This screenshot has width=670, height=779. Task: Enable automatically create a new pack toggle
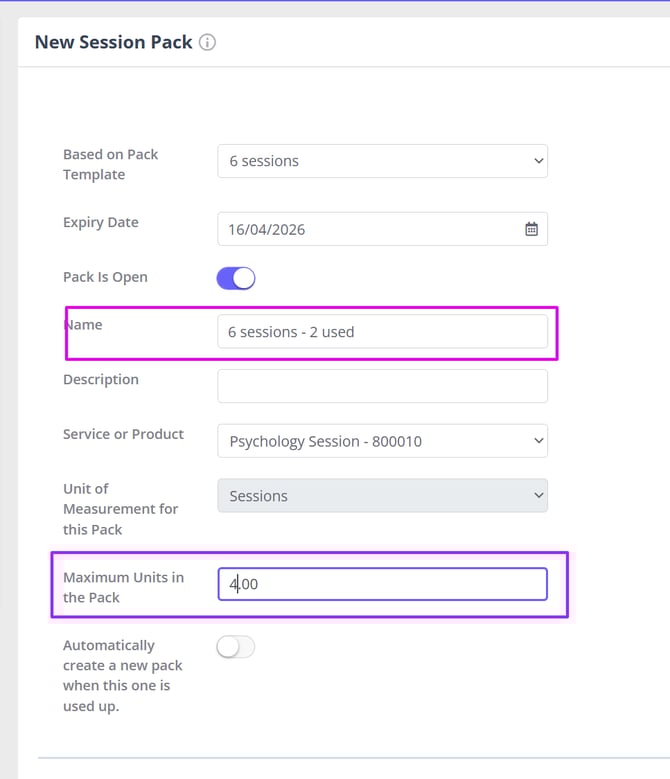tap(236, 647)
